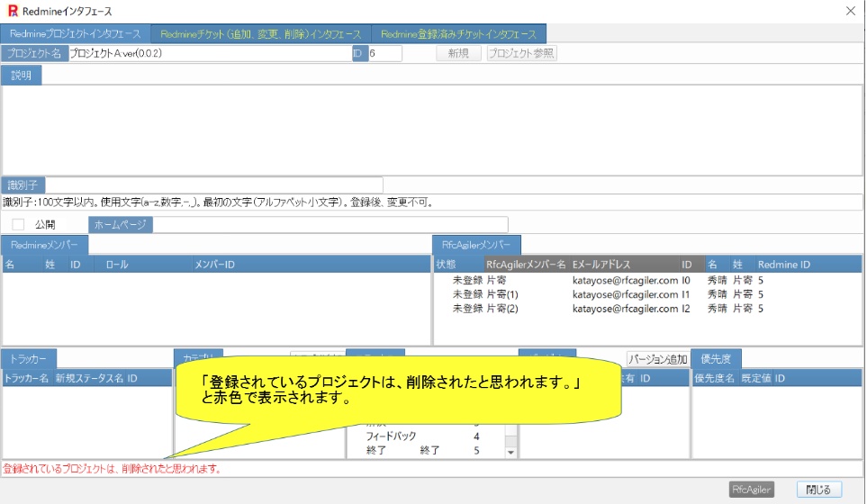Screen dimensions: 867x504
Task: Click the バージョン追加 button
Action: click(657, 359)
